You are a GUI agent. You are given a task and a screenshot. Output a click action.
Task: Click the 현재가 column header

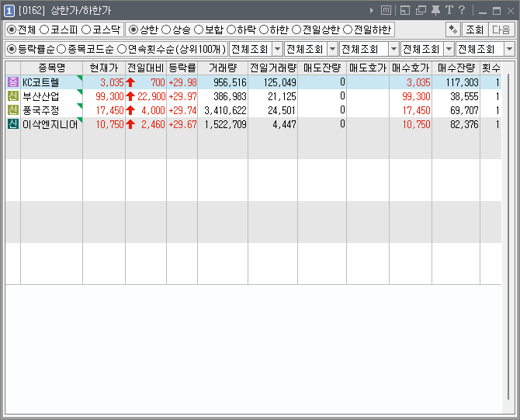[104, 68]
